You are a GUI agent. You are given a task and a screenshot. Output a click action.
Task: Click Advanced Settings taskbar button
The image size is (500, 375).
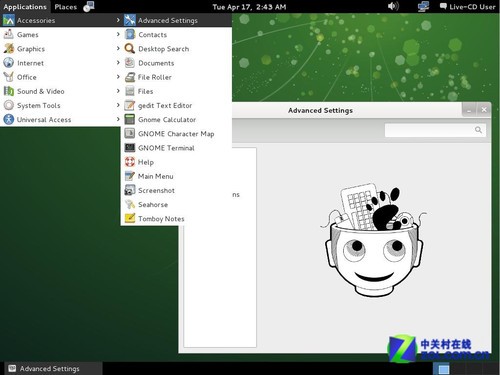tap(53, 368)
